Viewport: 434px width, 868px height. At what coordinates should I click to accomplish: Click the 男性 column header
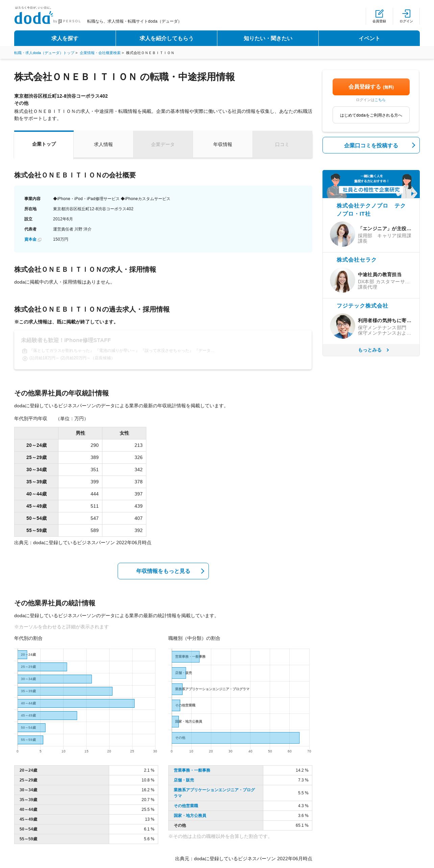pos(80,433)
